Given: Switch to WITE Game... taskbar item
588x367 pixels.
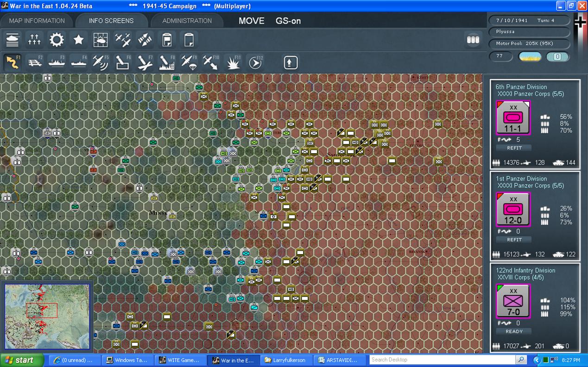Looking at the screenshot, I should coord(180,360).
